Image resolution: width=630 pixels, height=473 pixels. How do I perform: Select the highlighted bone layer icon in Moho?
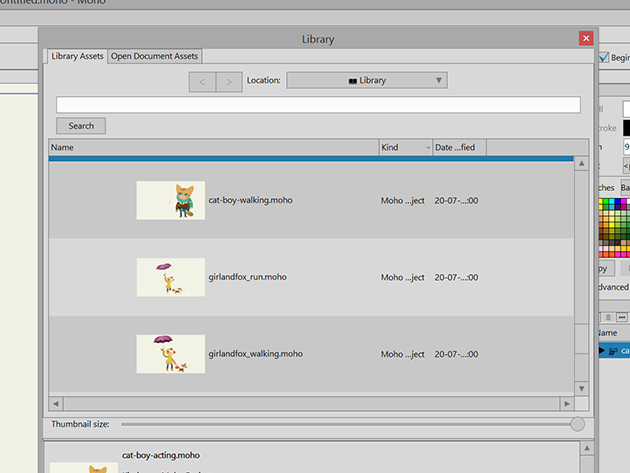click(x=613, y=351)
